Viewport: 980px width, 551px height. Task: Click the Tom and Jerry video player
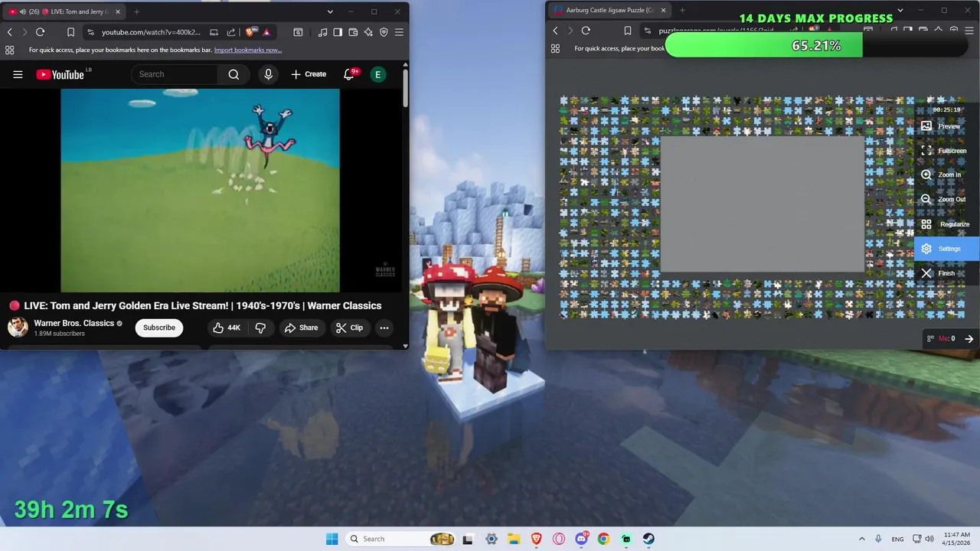[200, 191]
